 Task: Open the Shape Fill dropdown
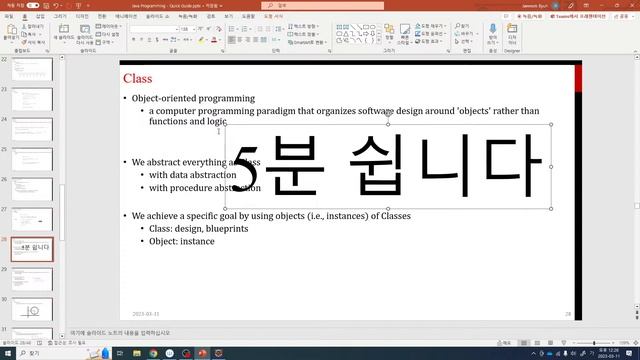click(430, 26)
